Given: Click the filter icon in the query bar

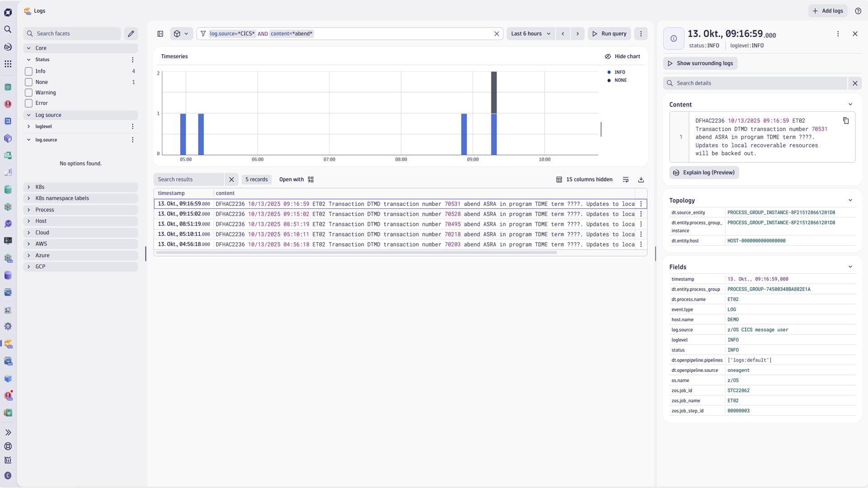Looking at the screenshot, I should (203, 33).
